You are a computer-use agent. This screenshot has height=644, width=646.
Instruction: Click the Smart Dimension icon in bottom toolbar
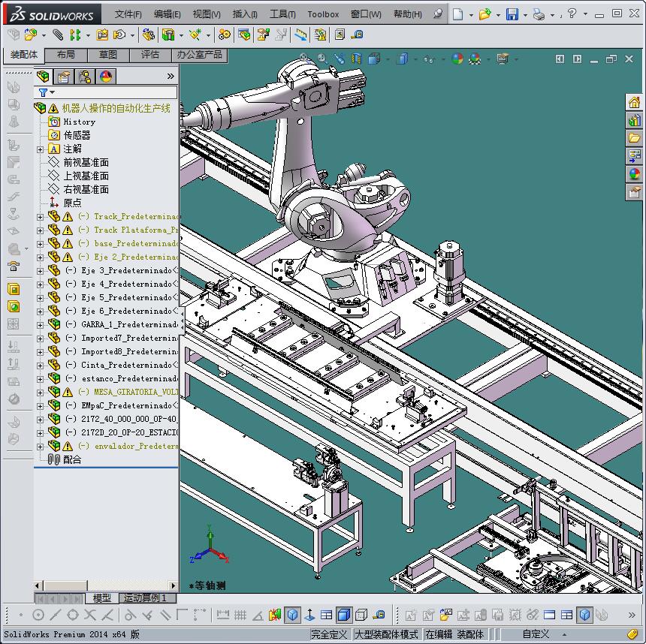coord(223,615)
